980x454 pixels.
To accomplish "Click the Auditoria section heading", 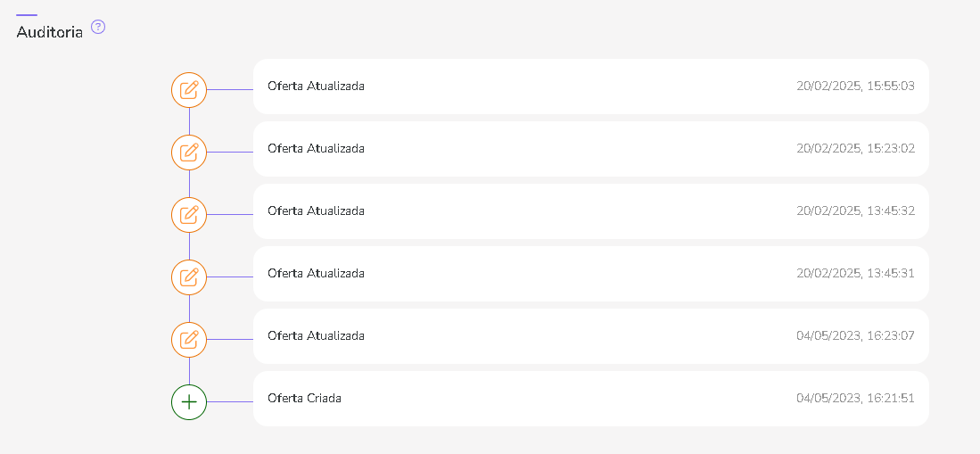I will click(50, 32).
